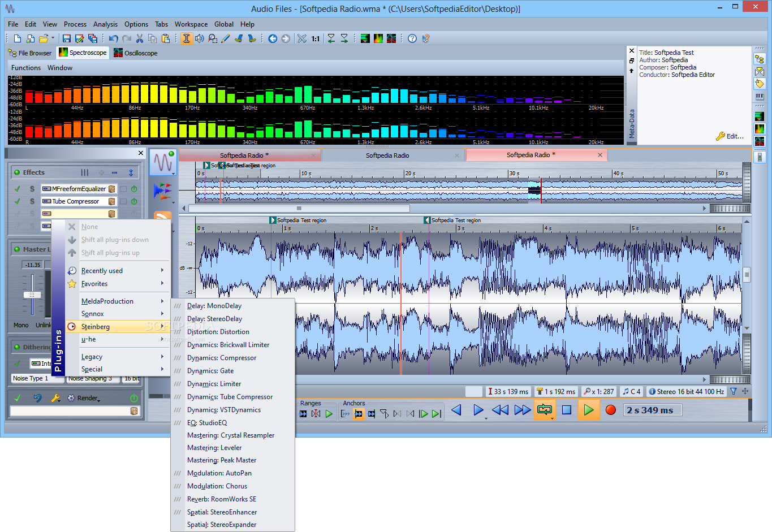Click the filter funnel icon in status bar
Screen dimensions: 772x532
(734, 391)
